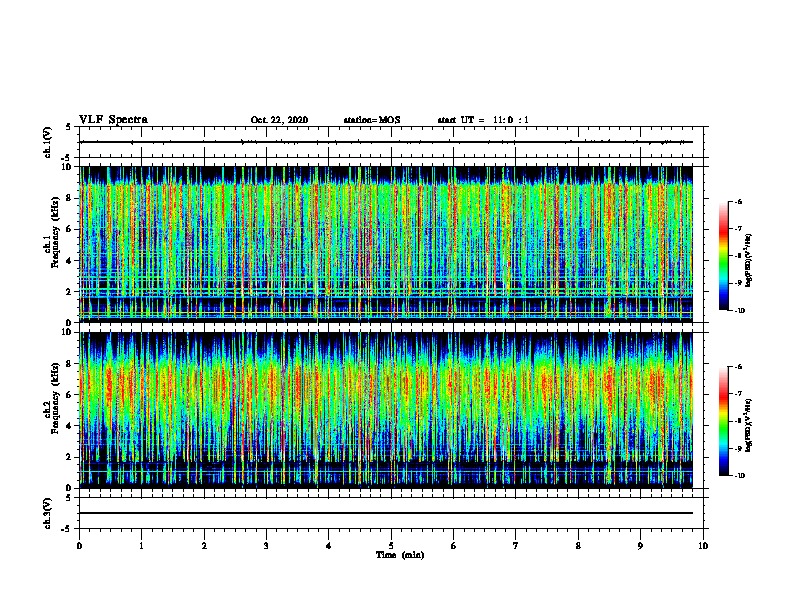Click inside the ch.1 spectrogram panel
This screenshot has height=612, width=792.
pyautogui.click(x=386, y=244)
